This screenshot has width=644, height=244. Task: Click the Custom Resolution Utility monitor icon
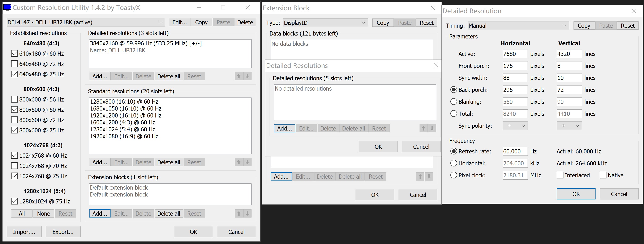coord(7,8)
